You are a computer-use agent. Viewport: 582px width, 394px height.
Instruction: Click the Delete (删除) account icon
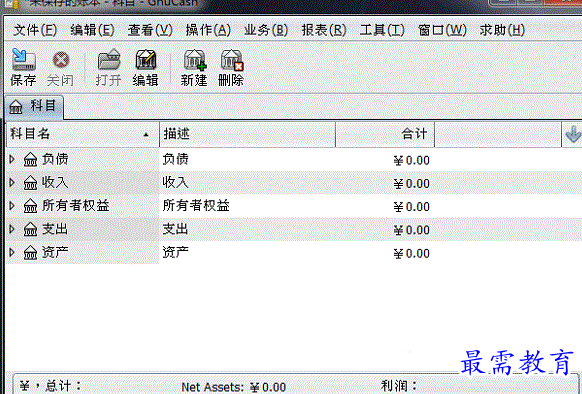(232, 60)
